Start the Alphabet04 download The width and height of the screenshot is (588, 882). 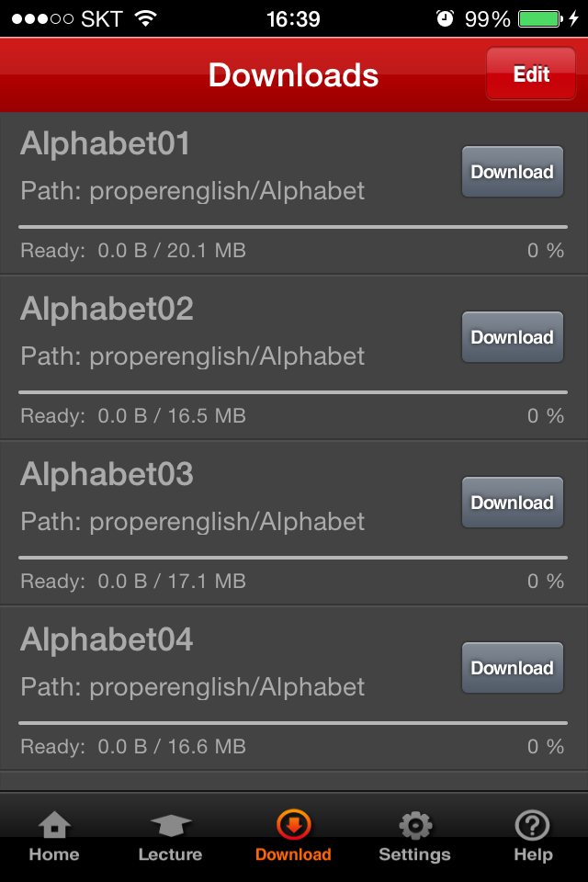(x=512, y=668)
